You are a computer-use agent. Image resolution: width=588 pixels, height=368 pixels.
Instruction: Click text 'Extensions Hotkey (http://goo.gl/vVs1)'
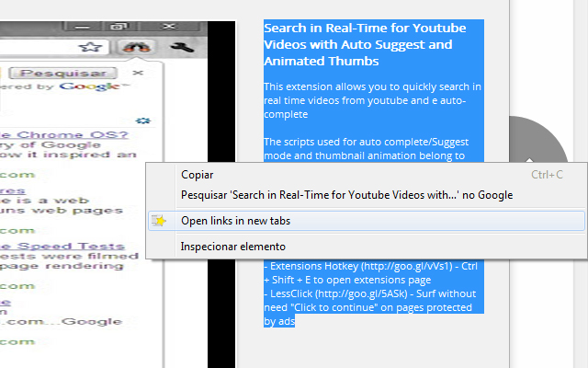click(x=361, y=266)
